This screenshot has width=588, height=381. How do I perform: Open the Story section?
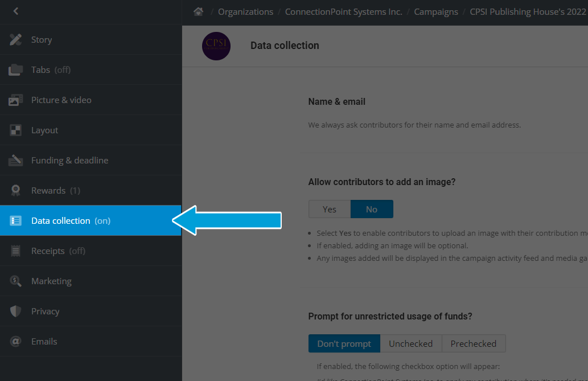(x=91, y=39)
